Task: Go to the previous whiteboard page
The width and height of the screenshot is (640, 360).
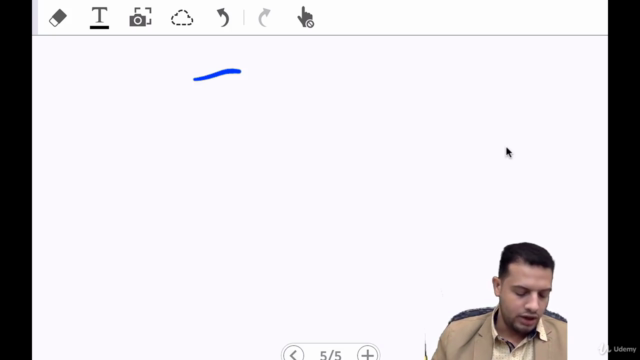Action: (293, 354)
